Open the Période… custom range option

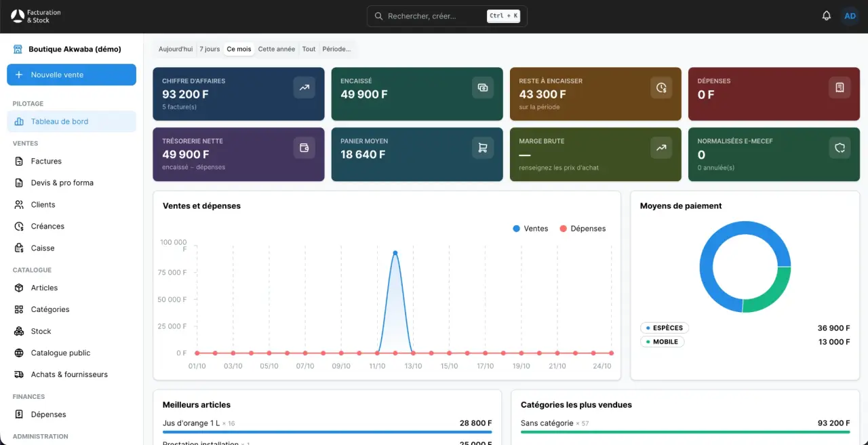point(336,49)
